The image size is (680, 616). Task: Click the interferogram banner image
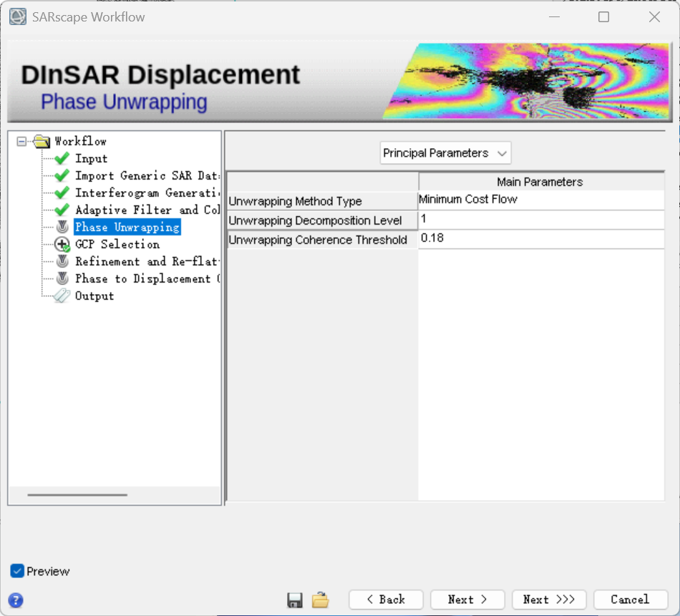coord(527,81)
